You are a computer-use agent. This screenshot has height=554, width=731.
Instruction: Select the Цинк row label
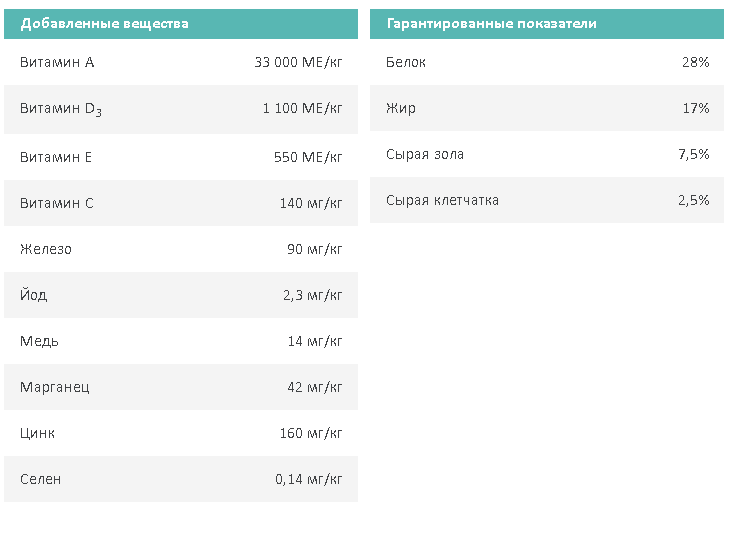[x=37, y=433]
